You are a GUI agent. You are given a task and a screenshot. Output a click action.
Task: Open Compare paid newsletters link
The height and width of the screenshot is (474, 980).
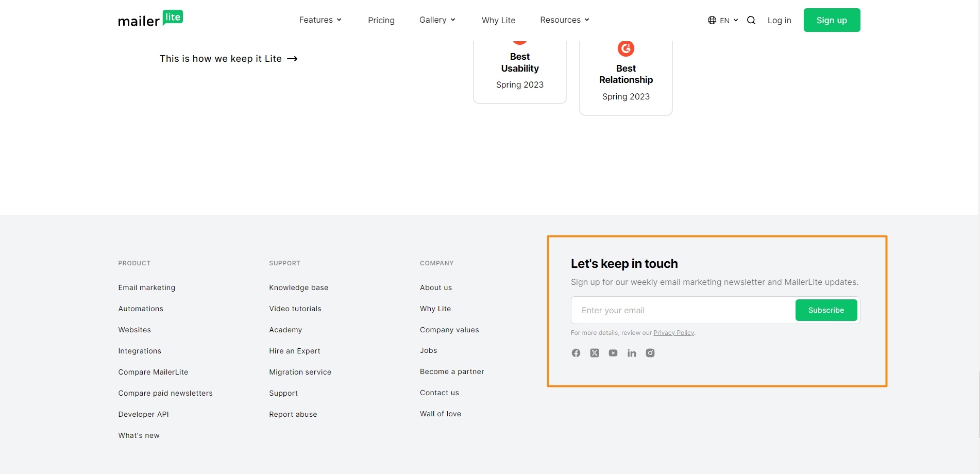point(165,393)
